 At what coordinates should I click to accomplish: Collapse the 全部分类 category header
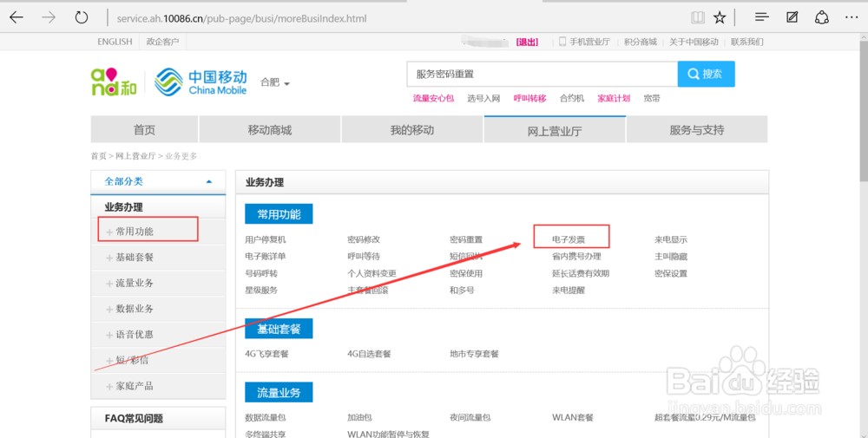158,181
